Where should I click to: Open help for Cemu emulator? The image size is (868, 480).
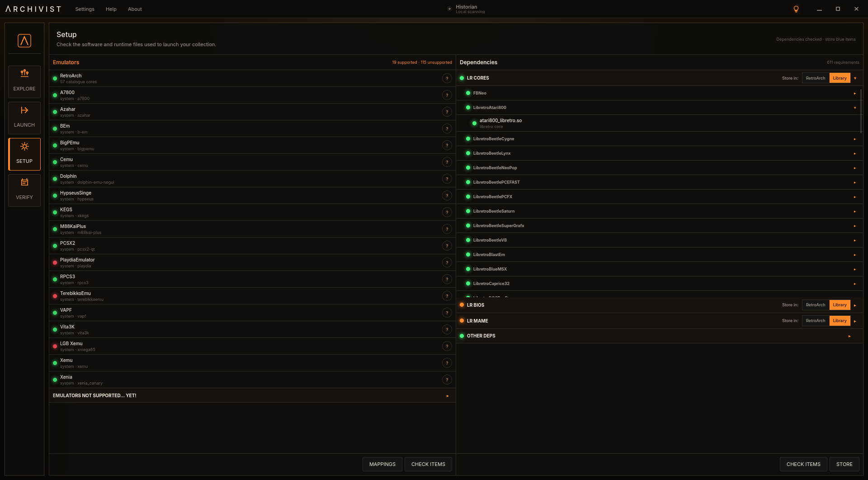point(447,162)
